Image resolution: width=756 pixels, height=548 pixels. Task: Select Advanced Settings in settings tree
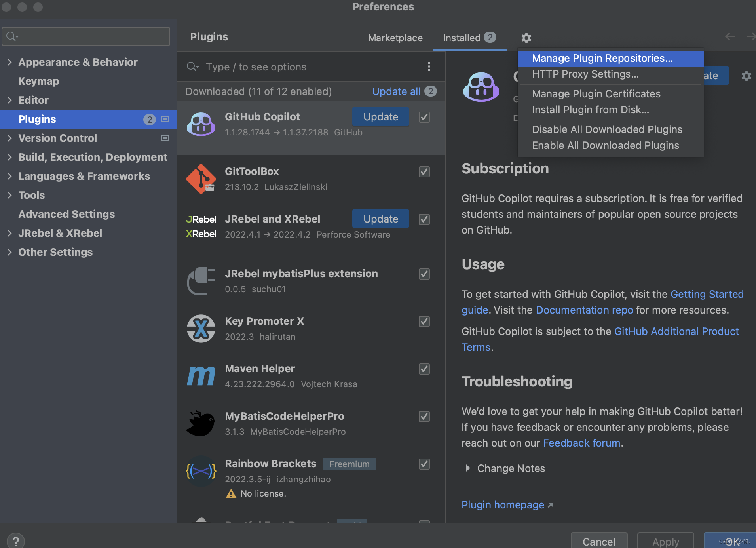pyautogui.click(x=66, y=214)
